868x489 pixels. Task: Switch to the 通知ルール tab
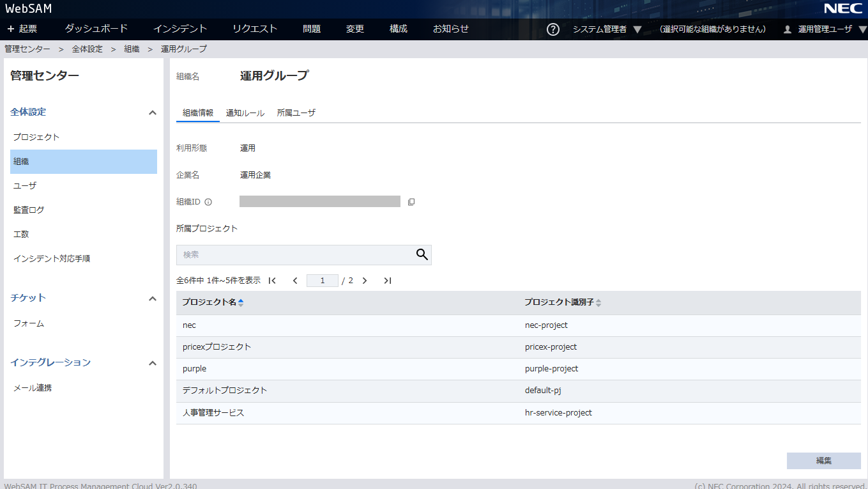245,113
